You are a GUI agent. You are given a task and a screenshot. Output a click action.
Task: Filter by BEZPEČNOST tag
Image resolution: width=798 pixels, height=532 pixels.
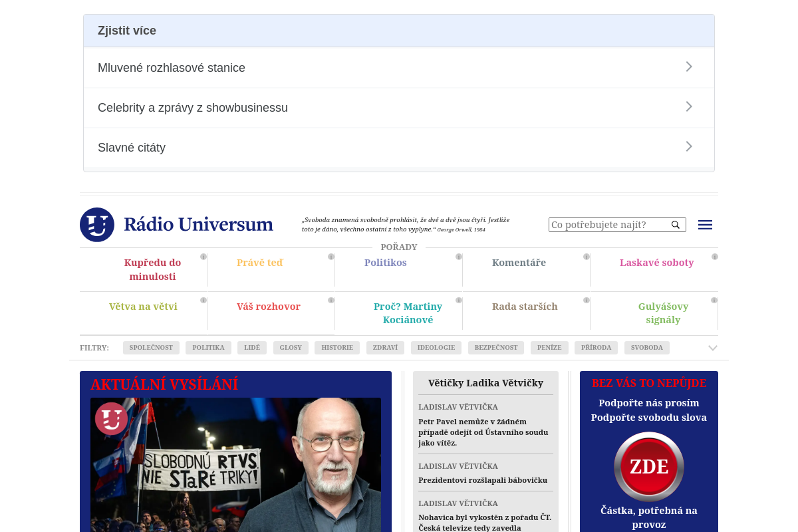[x=496, y=348]
